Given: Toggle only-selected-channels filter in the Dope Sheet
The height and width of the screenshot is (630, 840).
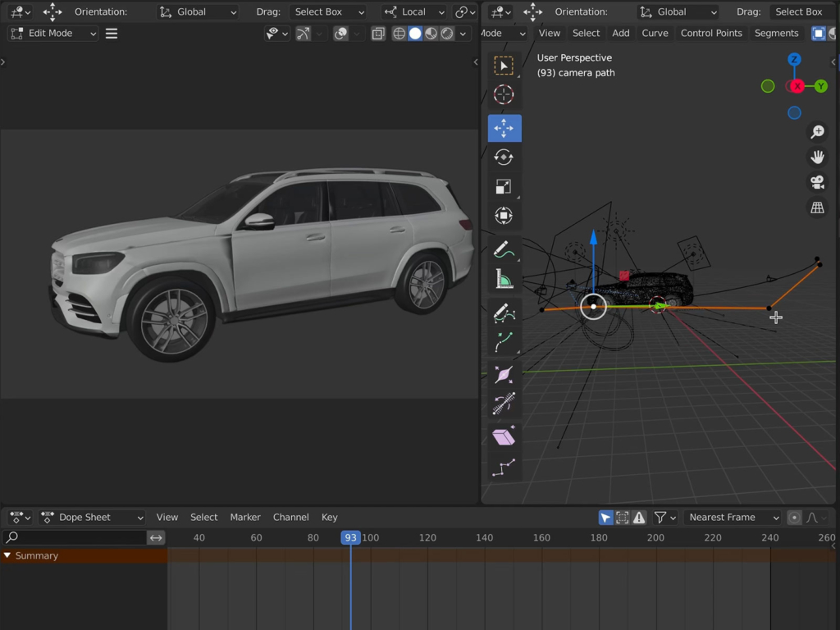Looking at the screenshot, I should coord(606,517).
